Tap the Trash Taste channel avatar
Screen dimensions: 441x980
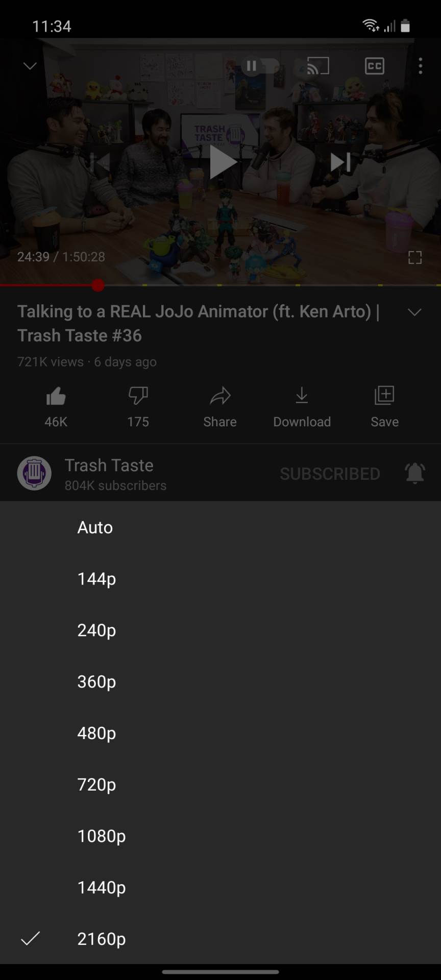[33, 473]
